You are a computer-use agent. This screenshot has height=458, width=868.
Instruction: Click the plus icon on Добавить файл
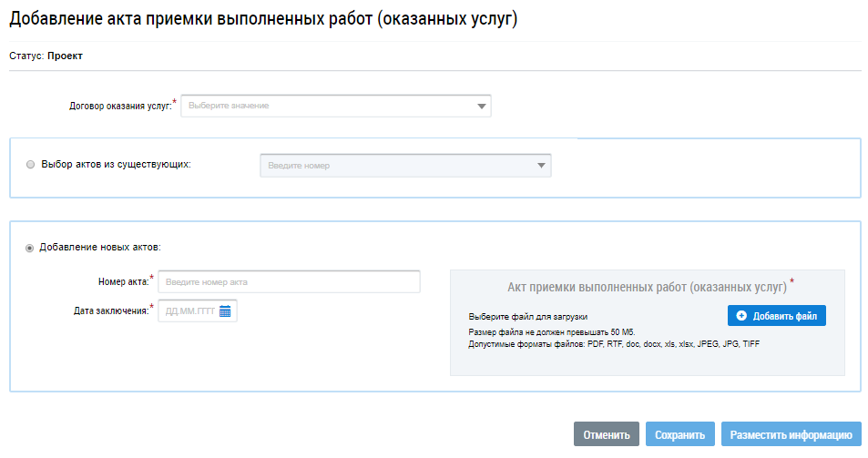click(741, 316)
